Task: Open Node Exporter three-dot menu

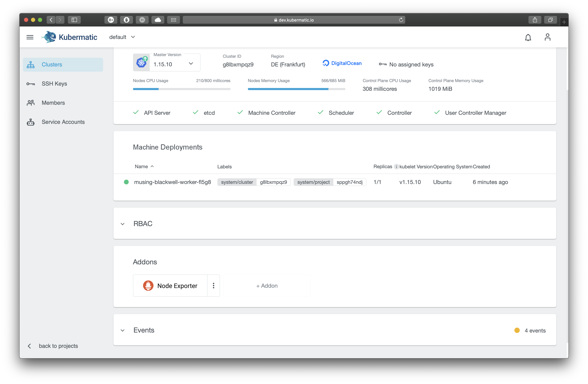Action: (x=213, y=286)
